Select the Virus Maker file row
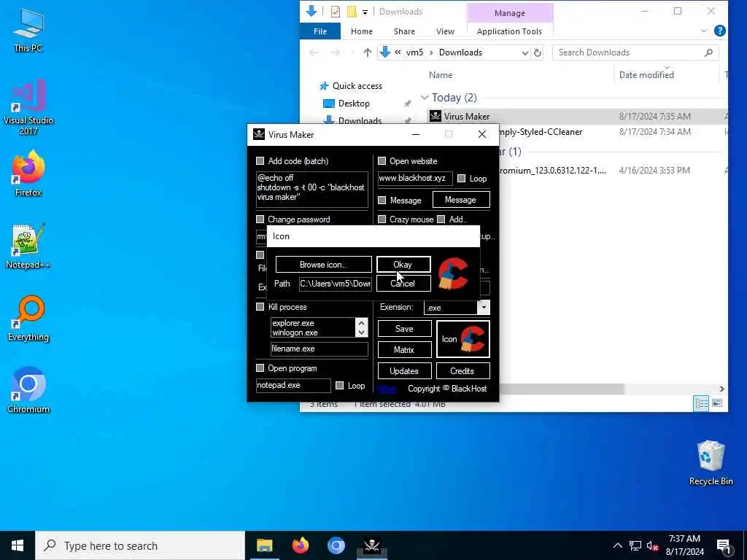 coord(576,116)
